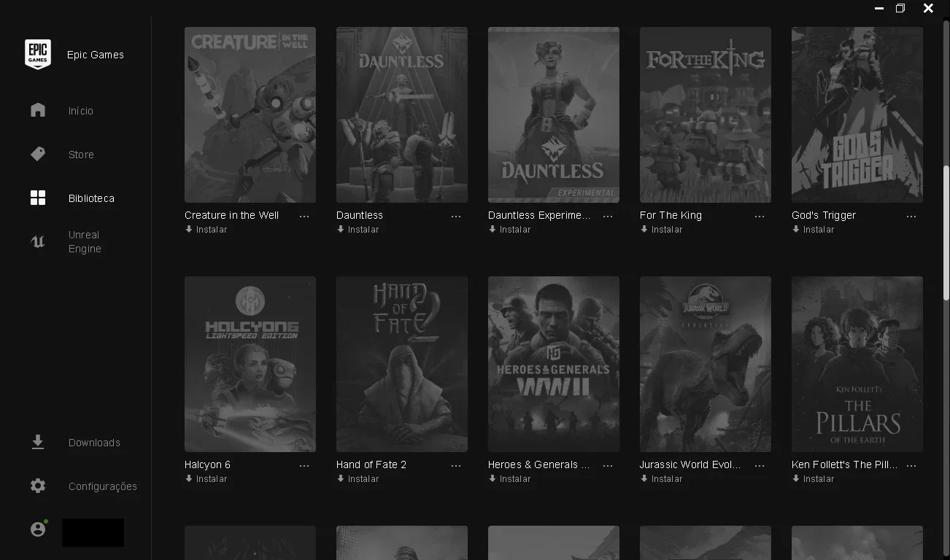Open the Downloads page
This screenshot has height=560, width=950.
coord(94,443)
